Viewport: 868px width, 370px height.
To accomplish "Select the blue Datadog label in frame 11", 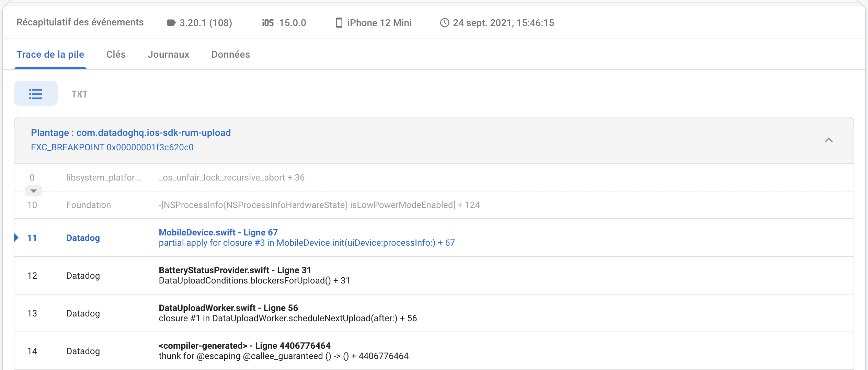I will (x=83, y=238).
